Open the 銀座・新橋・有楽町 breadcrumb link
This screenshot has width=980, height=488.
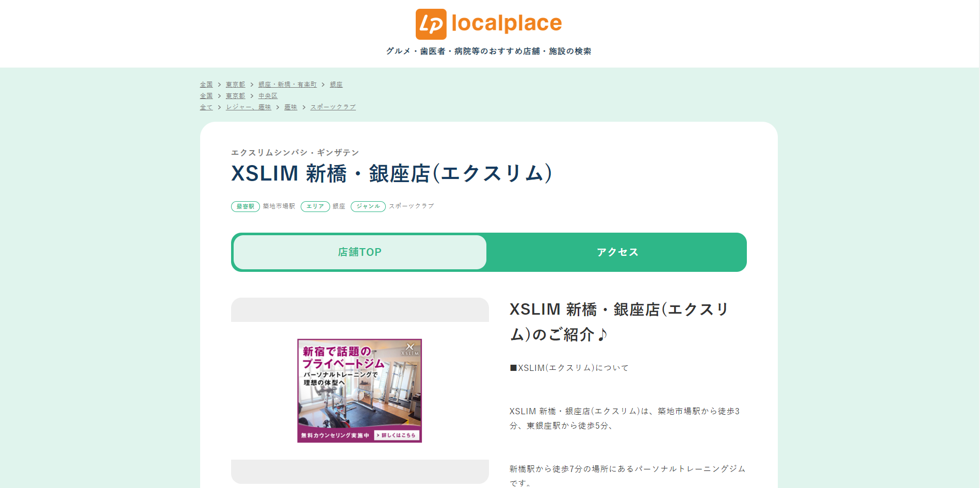(287, 85)
